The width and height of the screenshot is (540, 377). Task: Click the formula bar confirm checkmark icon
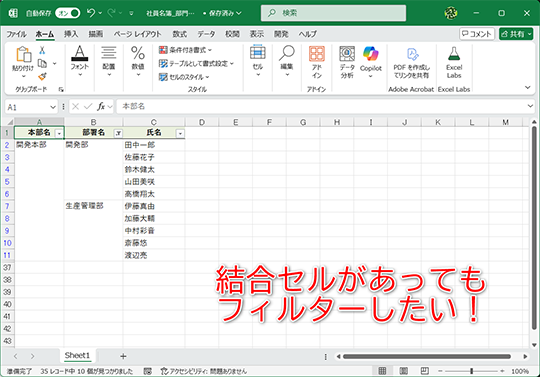tap(88, 107)
